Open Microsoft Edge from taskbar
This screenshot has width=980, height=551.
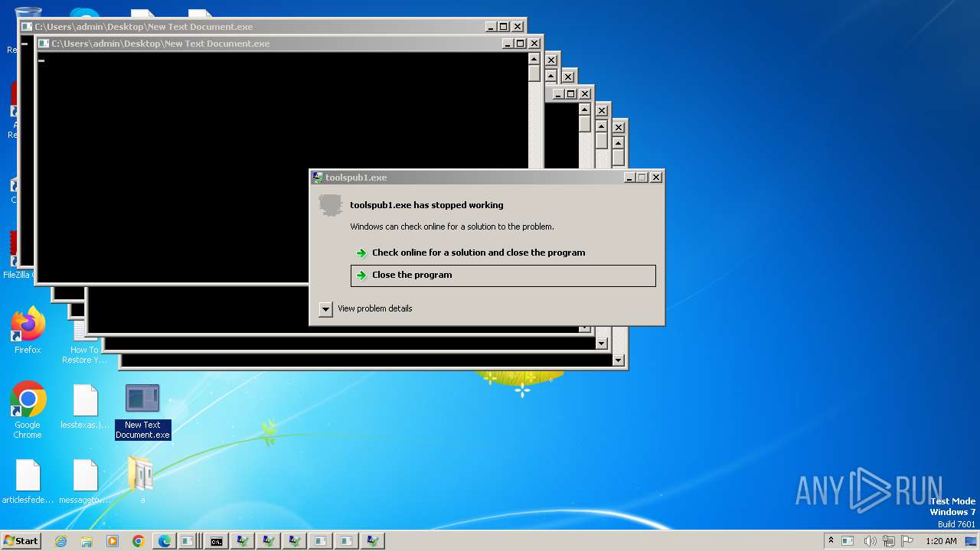(165, 541)
